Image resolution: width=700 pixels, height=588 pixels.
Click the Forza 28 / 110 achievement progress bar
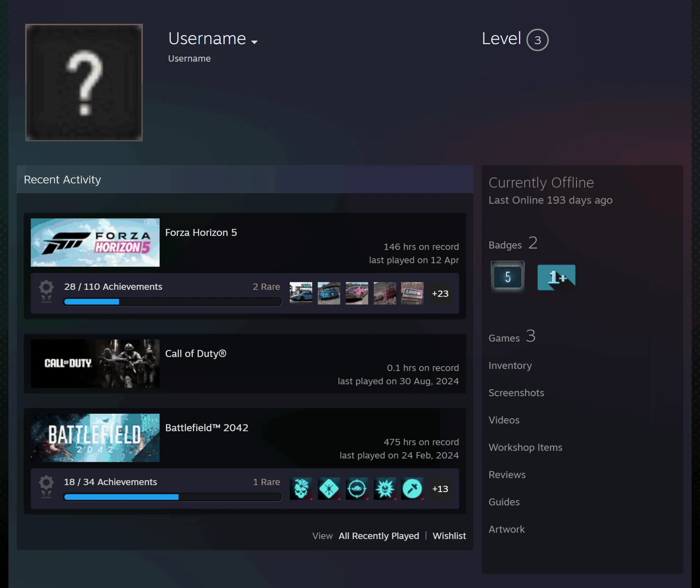(x=172, y=302)
